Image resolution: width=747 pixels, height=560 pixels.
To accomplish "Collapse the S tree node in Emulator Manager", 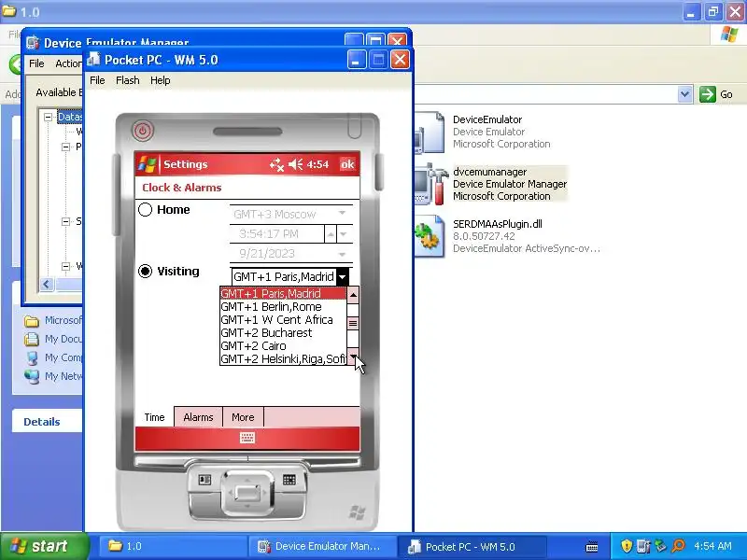I will (65, 221).
